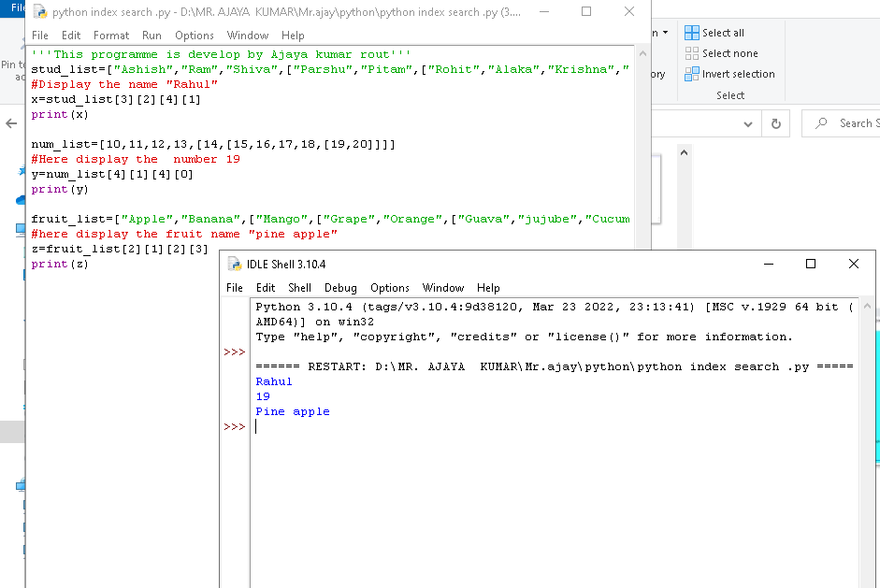Go back using Explorer's back arrow
880x588 pixels.
pos(11,123)
